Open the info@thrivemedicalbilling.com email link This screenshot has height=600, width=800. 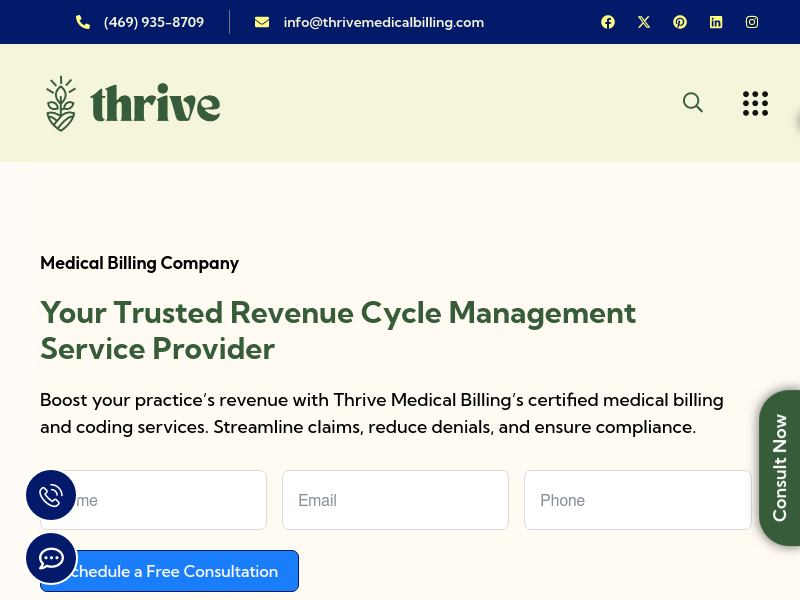(x=384, y=22)
